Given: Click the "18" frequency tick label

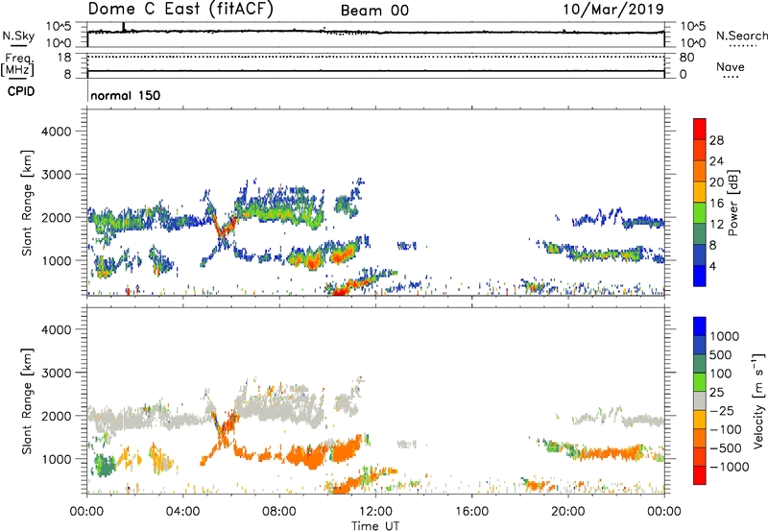Looking at the screenshot, I should [x=64, y=58].
